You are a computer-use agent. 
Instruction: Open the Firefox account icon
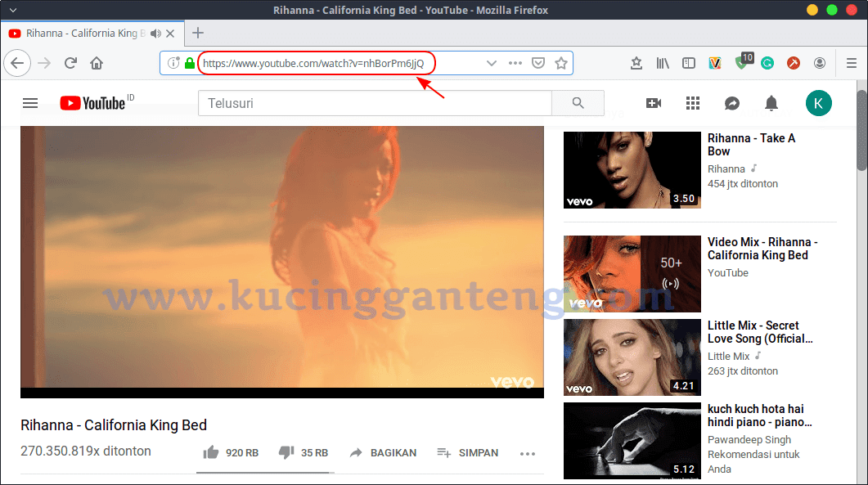tap(820, 63)
